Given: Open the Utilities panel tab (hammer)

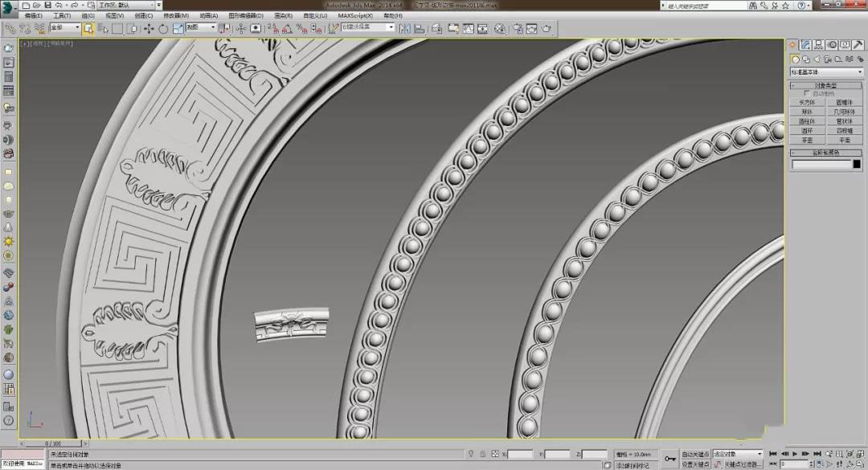Looking at the screenshot, I should (858, 45).
